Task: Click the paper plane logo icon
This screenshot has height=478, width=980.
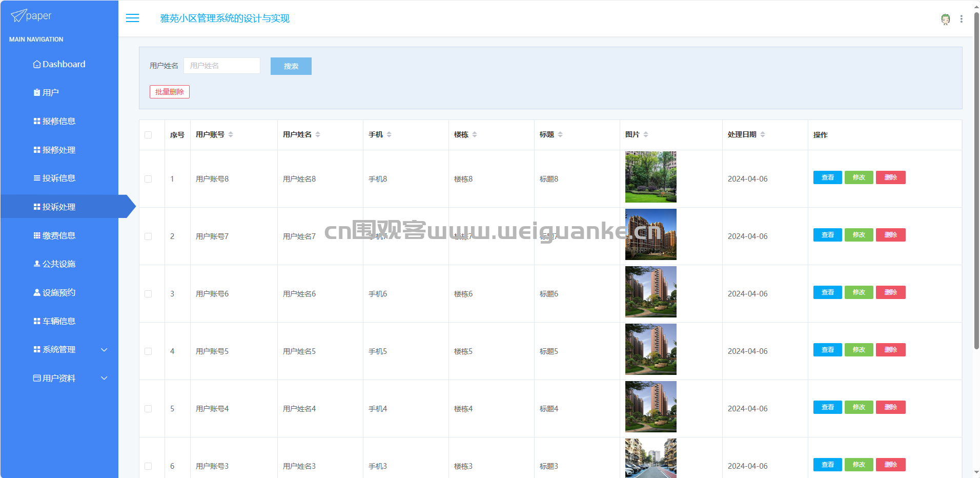Action: click(18, 16)
